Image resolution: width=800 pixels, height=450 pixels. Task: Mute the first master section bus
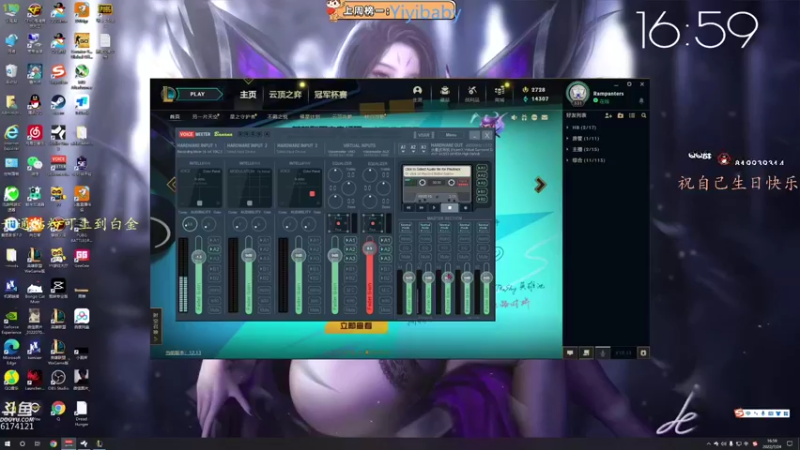pyautogui.click(x=406, y=257)
